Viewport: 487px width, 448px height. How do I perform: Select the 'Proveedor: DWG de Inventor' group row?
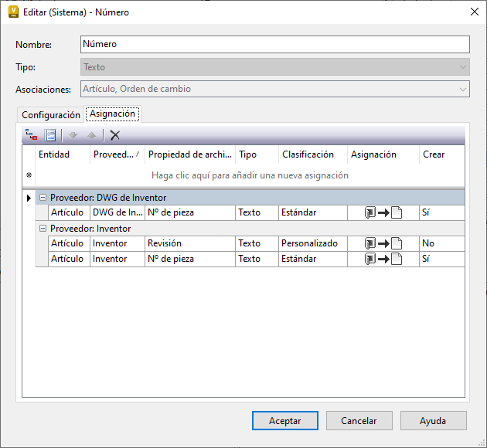tap(250, 198)
